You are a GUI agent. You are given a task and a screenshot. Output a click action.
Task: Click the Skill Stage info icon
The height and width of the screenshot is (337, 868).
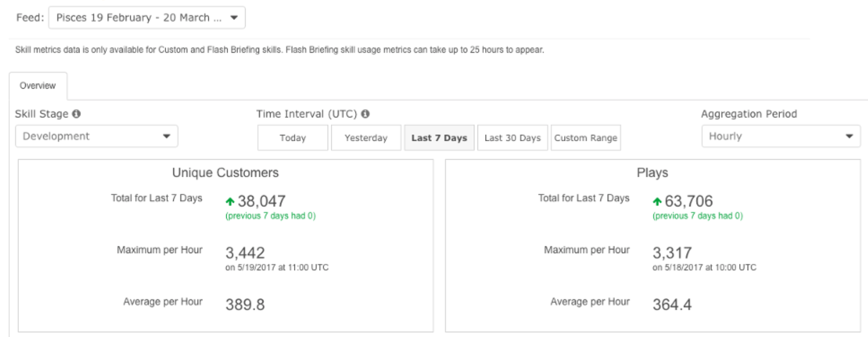76,114
